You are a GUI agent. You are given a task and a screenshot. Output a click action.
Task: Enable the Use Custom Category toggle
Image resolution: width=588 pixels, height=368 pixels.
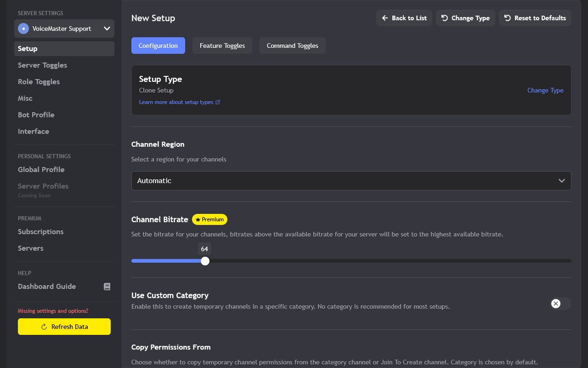pos(560,304)
